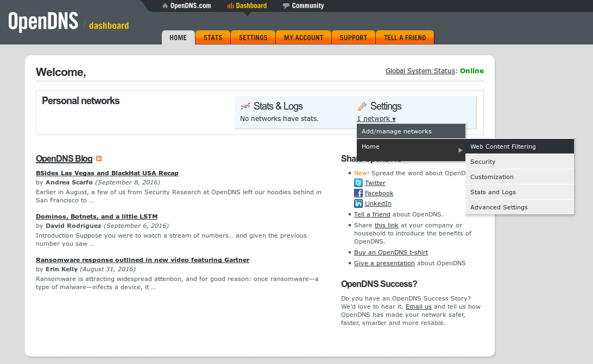Open the OpenDNS.com top link

(x=191, y=5)
